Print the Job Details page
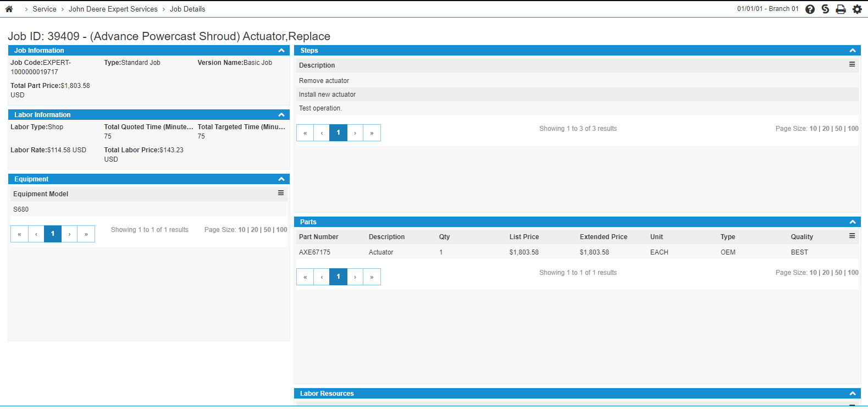The image size is (868, 409). pyautogui.click(x=841, y=9)
